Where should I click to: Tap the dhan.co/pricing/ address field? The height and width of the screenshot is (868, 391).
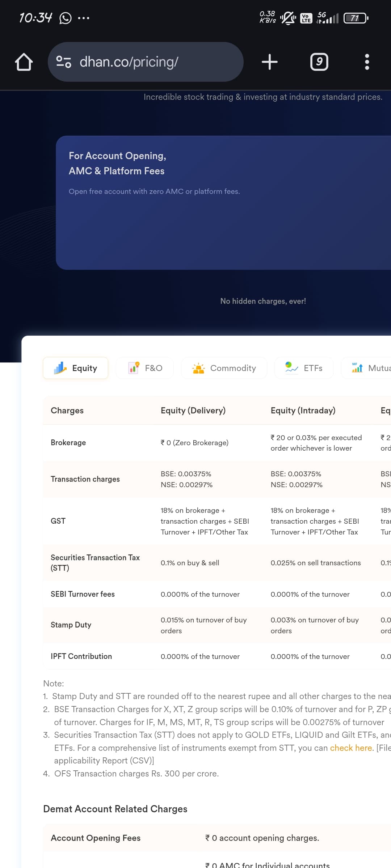pos(146,62)
